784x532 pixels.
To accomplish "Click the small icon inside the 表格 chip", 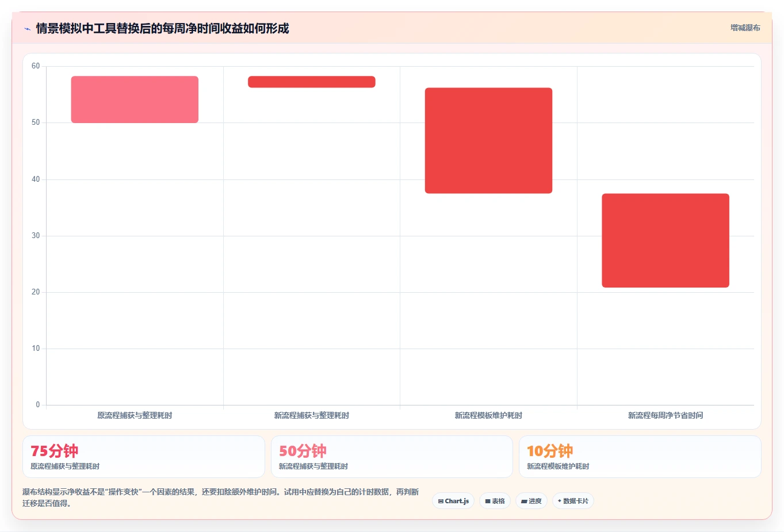I will click(488, 502).
